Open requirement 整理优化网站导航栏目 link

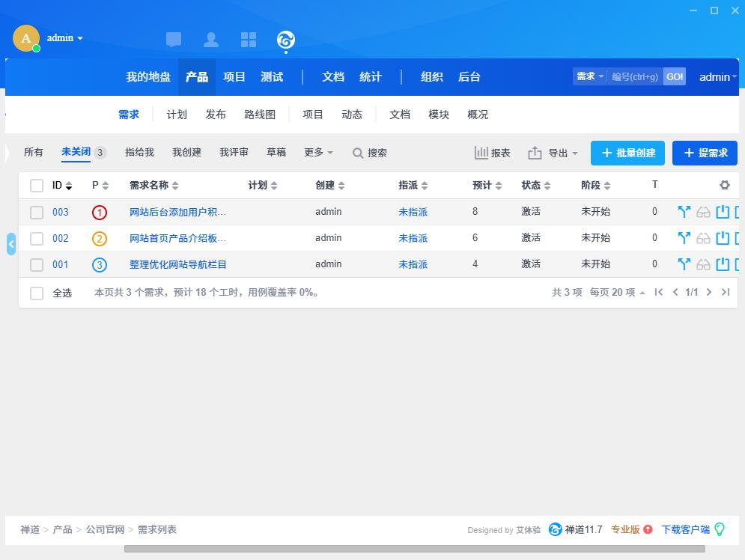pyautogui.click(x=178, y=264)
